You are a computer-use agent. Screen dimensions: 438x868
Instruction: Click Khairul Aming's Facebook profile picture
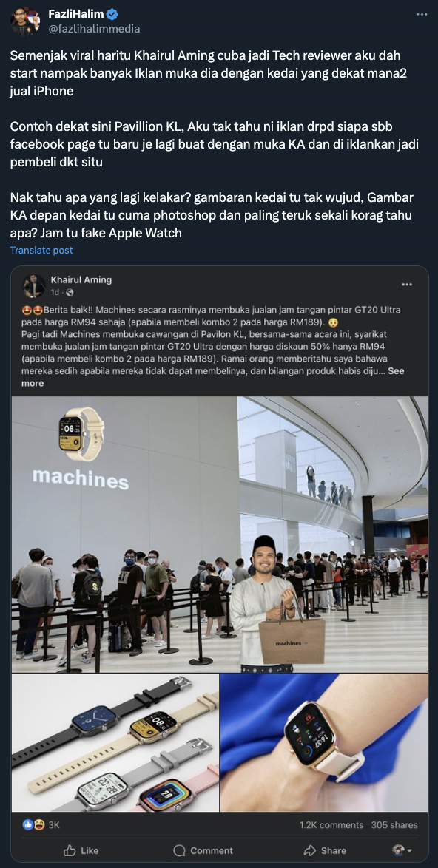pos(34,285)
